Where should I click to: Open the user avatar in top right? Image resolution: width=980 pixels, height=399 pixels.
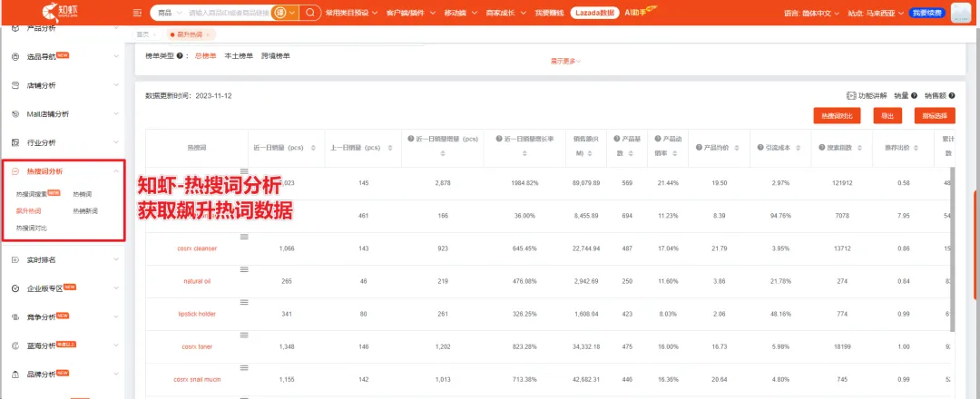963,13
